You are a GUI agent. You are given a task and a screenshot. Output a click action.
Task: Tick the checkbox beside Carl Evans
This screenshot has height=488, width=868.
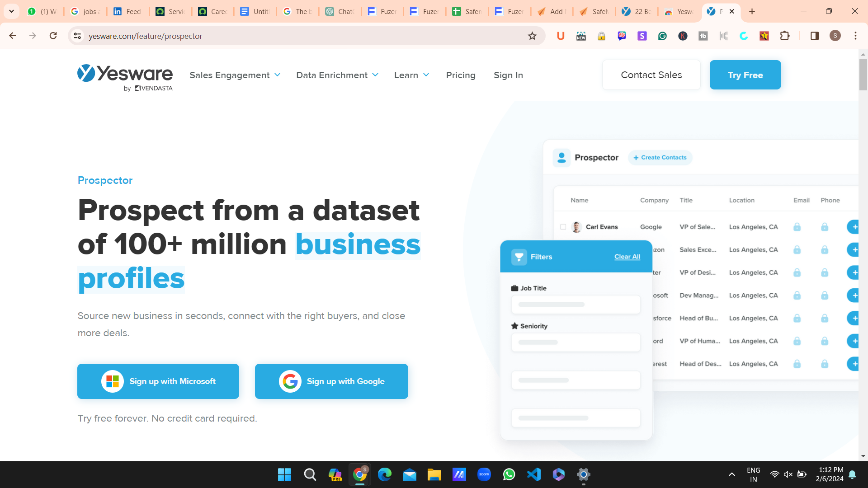pyautogui.click(x=563, y=227)
